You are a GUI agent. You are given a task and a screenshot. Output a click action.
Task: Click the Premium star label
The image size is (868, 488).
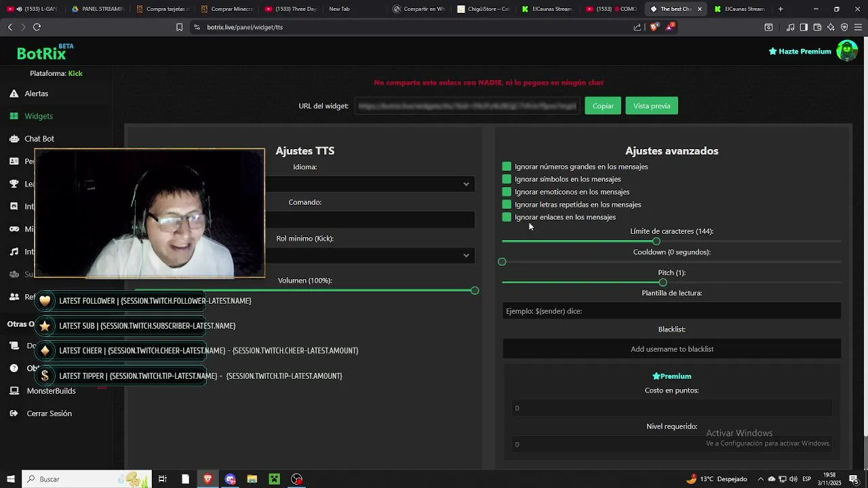point(671,376)
